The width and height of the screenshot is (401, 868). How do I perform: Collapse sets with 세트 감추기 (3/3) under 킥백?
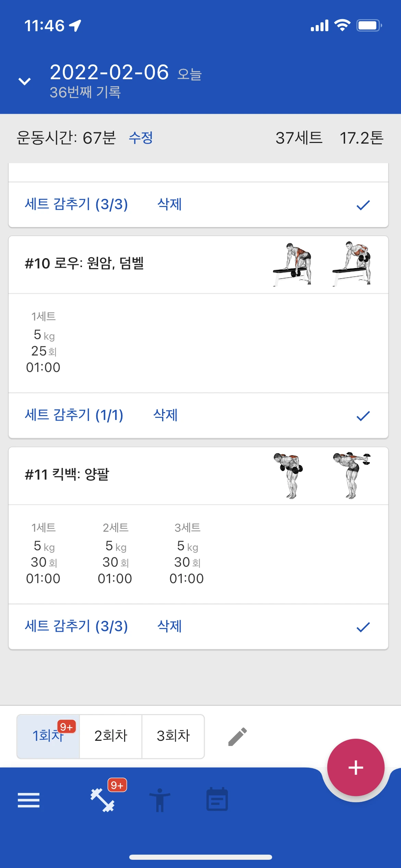(76, 626)
